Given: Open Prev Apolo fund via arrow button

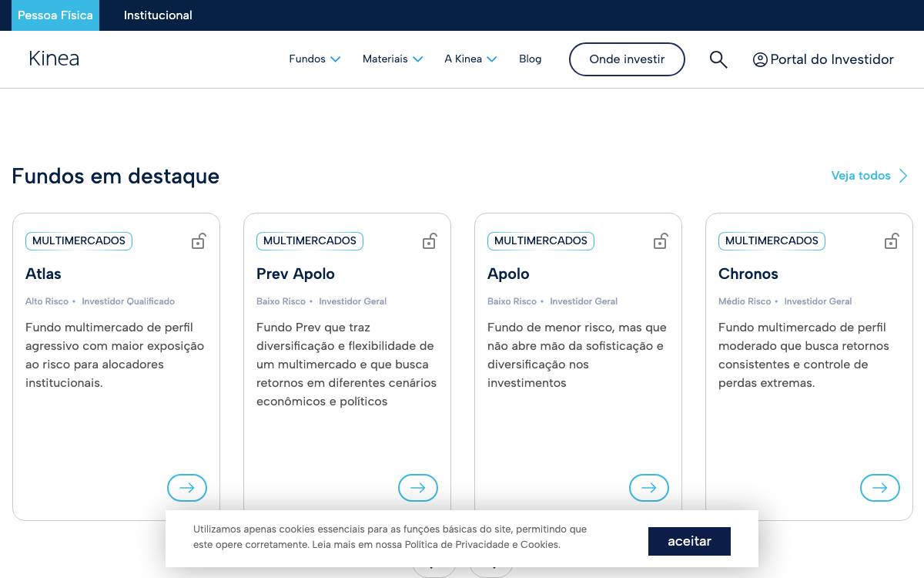Looking at the screenshot, I should pyautogui.click(x=418, y=488).
